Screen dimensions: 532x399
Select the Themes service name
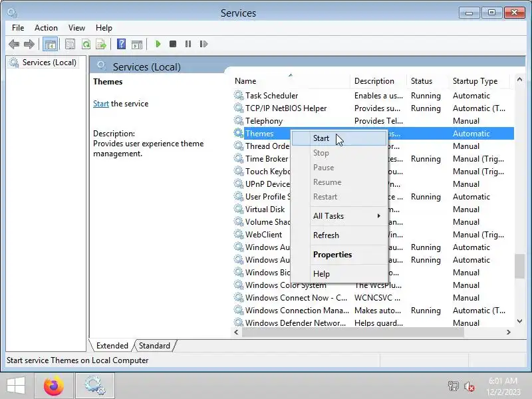click(x=259, y=134)
